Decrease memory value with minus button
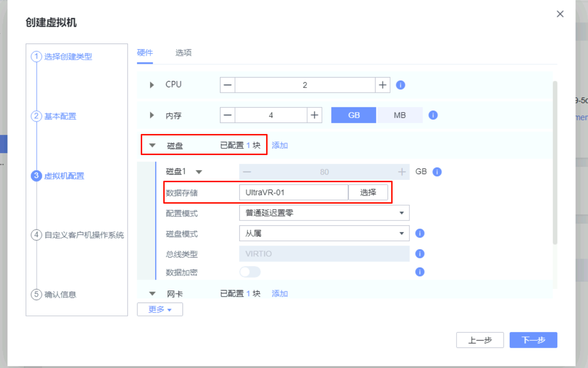Screen dimensions: 588x368 click(228, 115)
